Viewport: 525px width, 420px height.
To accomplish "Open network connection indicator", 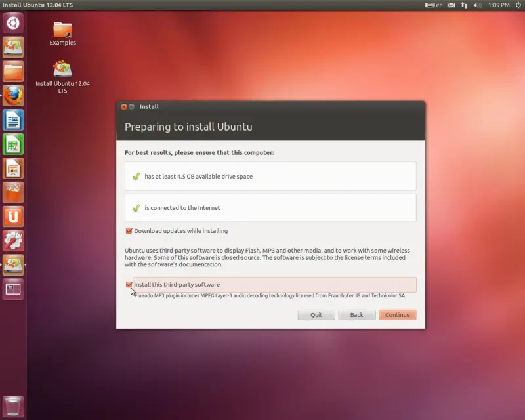I will pyautogui.click(x=464, y=5).
